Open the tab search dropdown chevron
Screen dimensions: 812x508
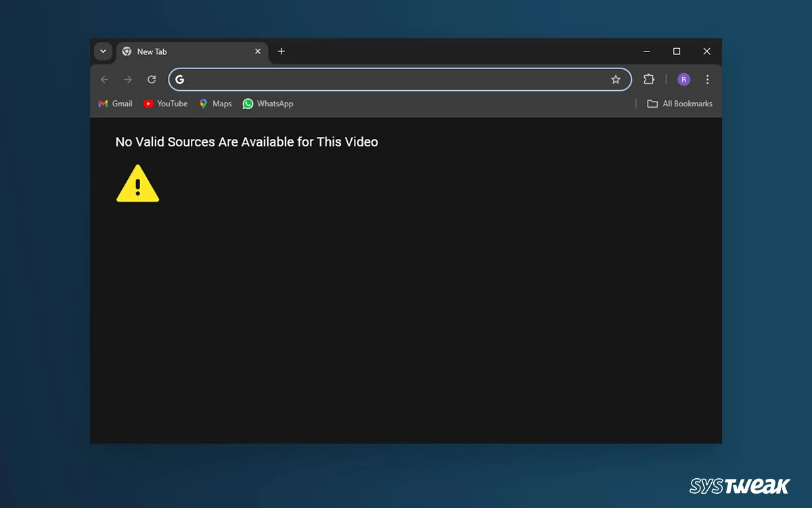click(x=103, y=51)
